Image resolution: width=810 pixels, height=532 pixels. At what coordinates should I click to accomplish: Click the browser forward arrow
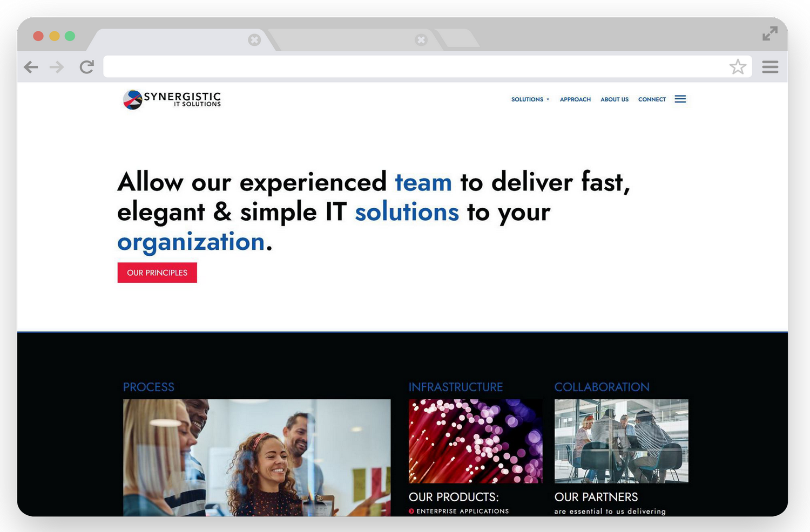click(x=57, y=67)
